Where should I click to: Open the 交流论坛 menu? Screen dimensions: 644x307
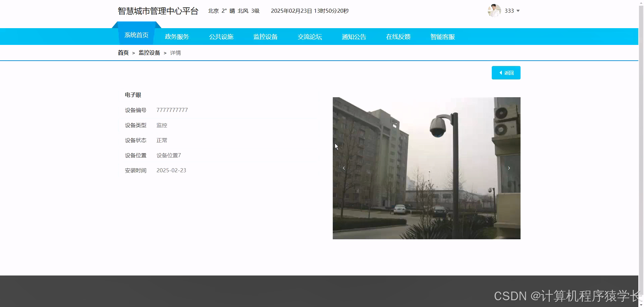pos(310,37)
